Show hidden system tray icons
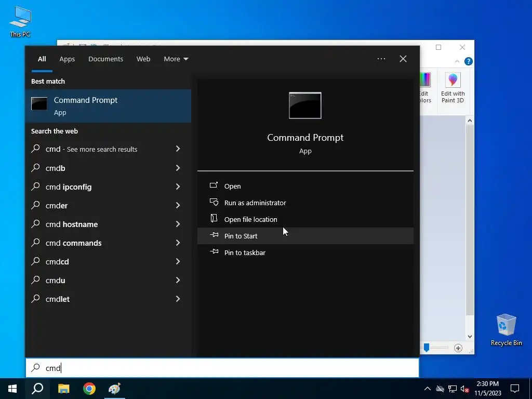The width and height of the screenshot is (532, 399). coord(428,389)
